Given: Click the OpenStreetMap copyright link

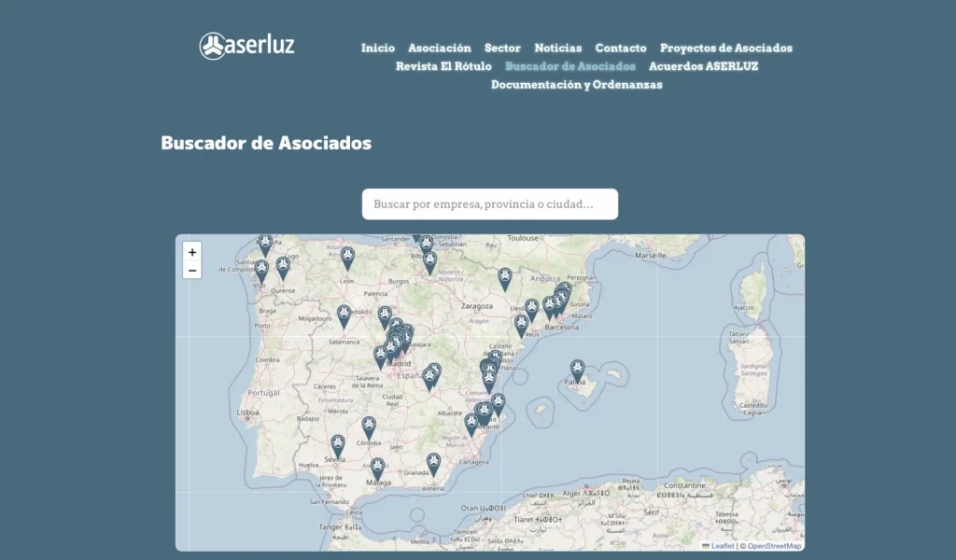Looking at the screenshot, I should pyautogui.click(x=773, y=544).
